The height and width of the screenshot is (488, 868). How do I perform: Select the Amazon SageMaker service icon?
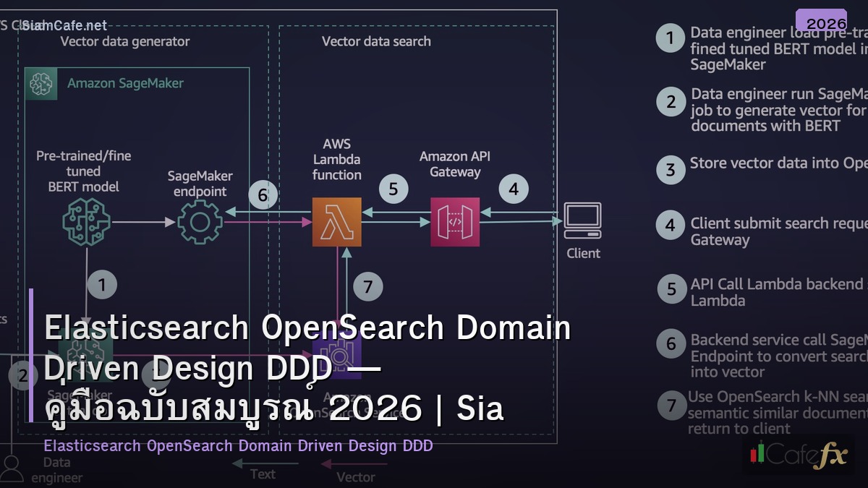(42, 83)
